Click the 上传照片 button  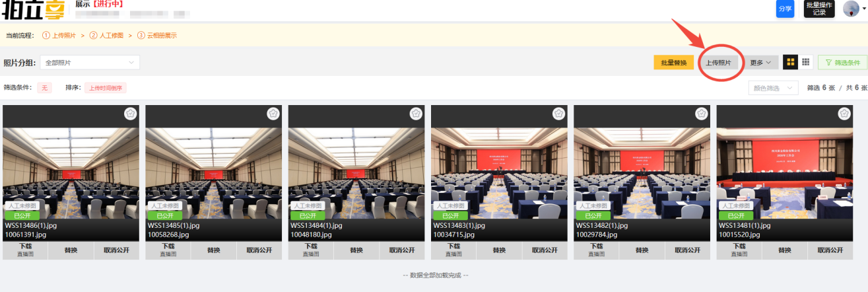(x=718, y=63)
